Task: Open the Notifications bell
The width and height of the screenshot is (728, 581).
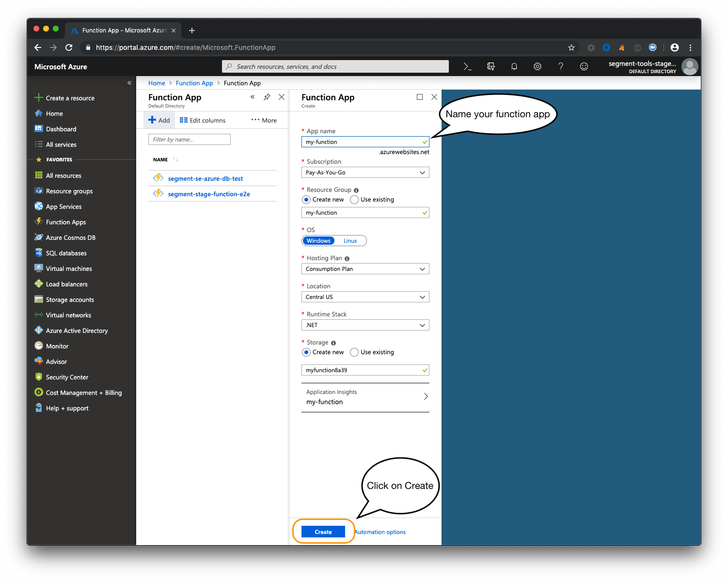Action: click(x=514, y=66)
